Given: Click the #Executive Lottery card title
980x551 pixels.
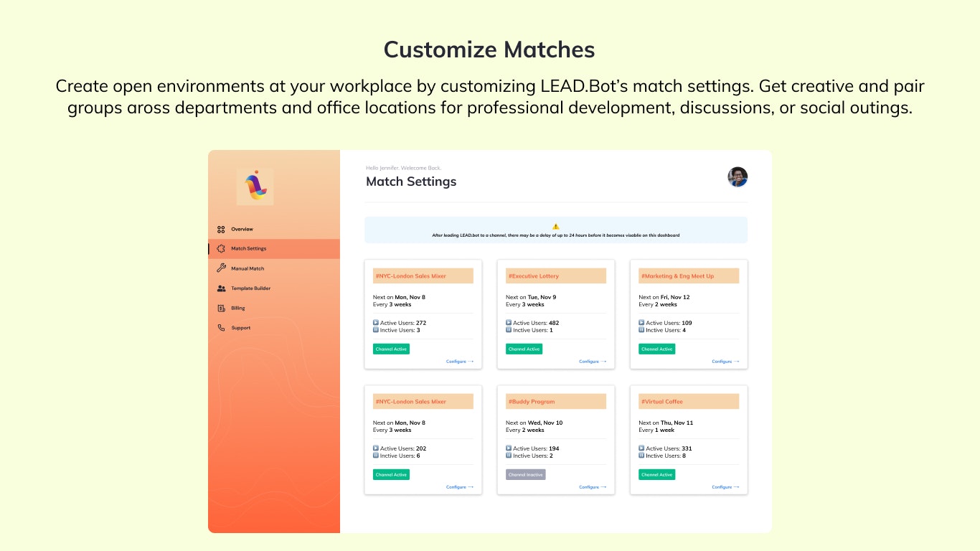Looking at the screenshot, I should tap(534, 276).
